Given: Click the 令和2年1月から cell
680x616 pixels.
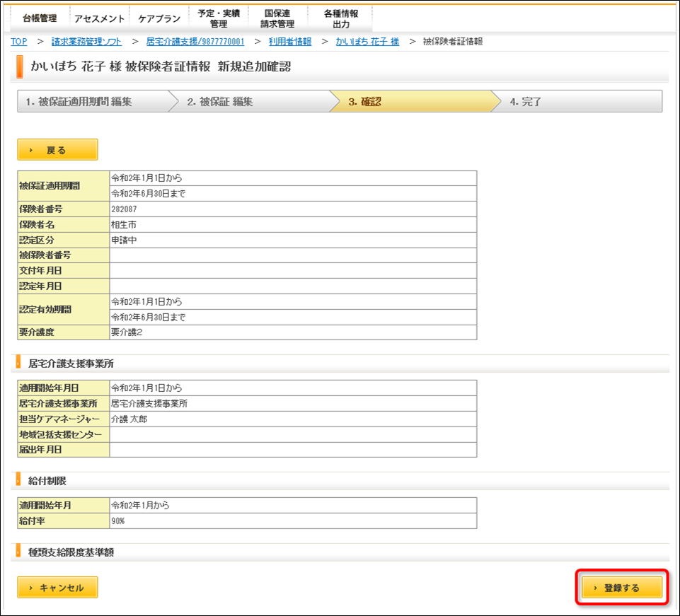Looking at the screenshot, I should coord(293,506).
